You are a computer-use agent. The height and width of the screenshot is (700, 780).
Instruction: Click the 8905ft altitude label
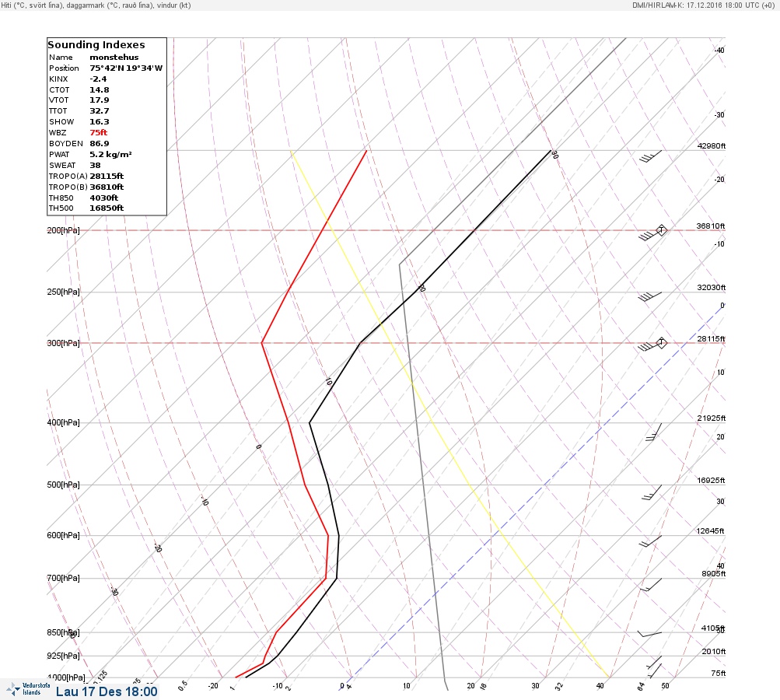pos(714,574)
